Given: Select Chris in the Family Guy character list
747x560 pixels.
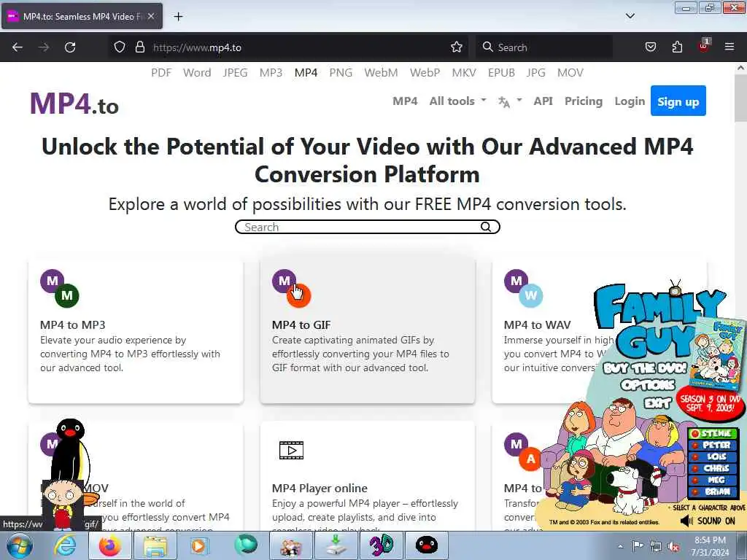Looking at the screenshot, I should click(713, 468).
